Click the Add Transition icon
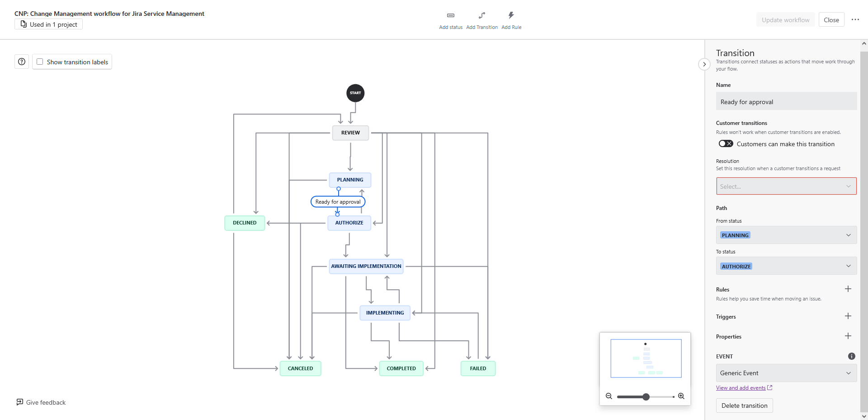 tap(482, 15)
